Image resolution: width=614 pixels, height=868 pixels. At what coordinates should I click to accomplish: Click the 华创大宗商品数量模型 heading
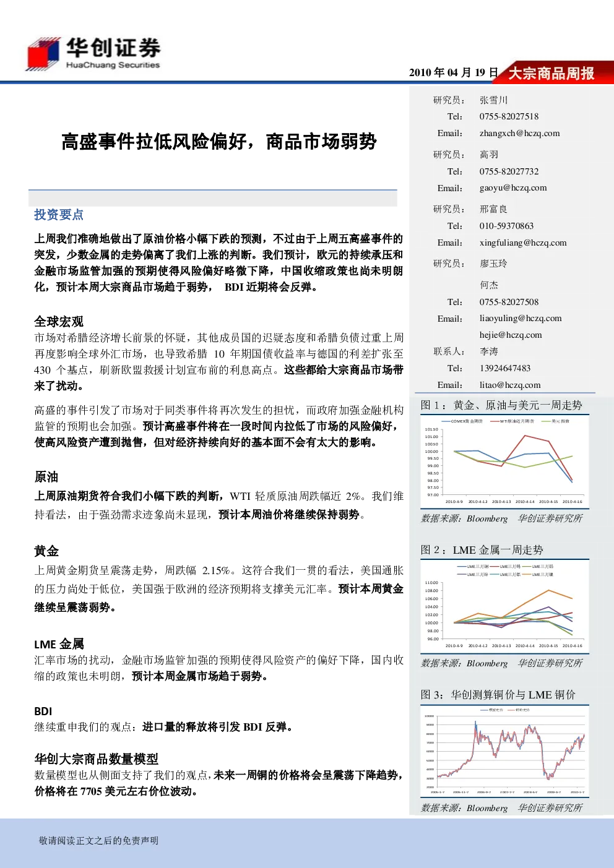point(96,759)
